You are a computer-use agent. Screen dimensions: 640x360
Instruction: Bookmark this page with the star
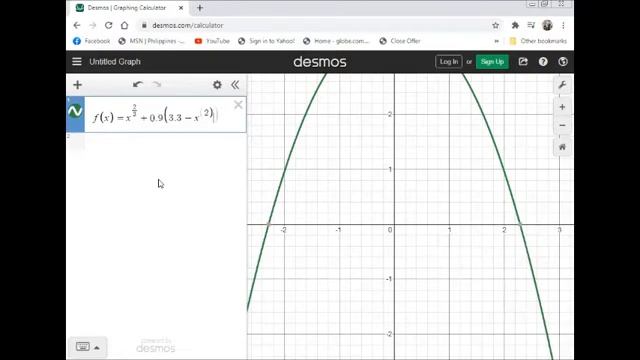point(496,25)
